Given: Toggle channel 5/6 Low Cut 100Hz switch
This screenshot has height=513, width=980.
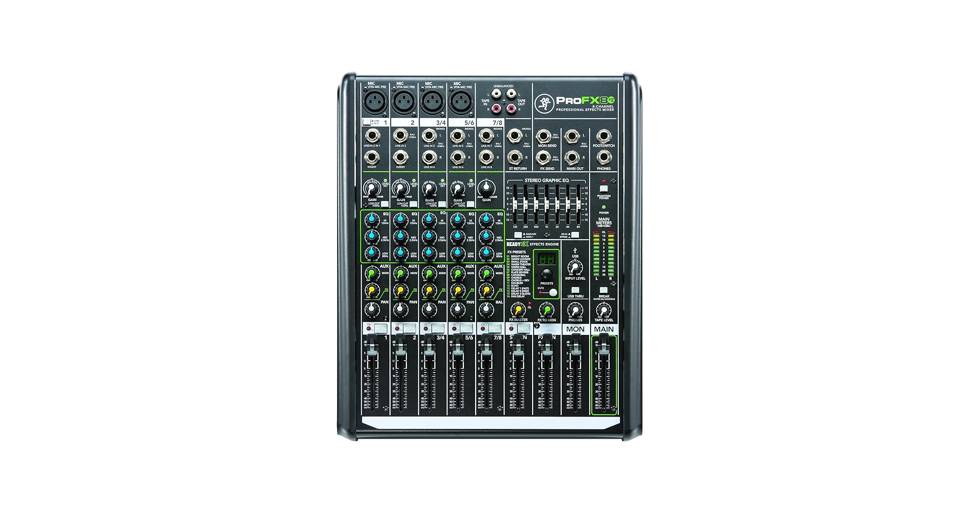Looking at the screenshot, I should 471,204.
